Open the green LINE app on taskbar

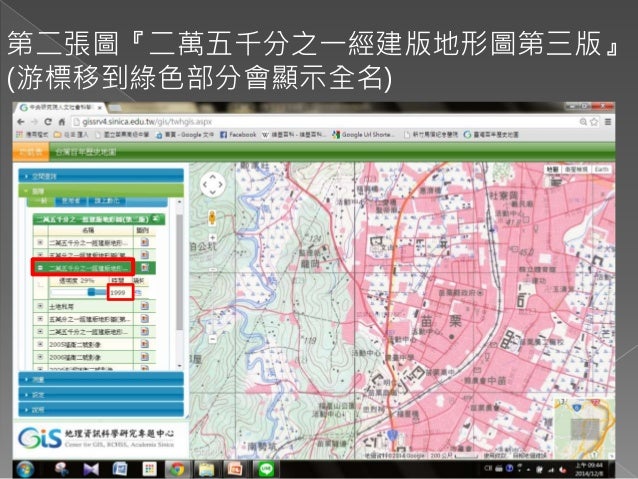(x=266, y=469)
